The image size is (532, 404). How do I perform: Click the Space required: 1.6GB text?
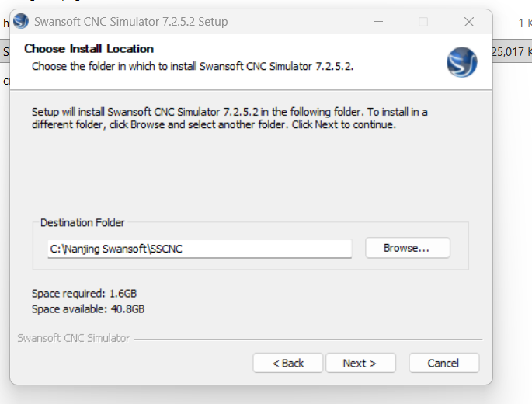[x=85, y=294]
